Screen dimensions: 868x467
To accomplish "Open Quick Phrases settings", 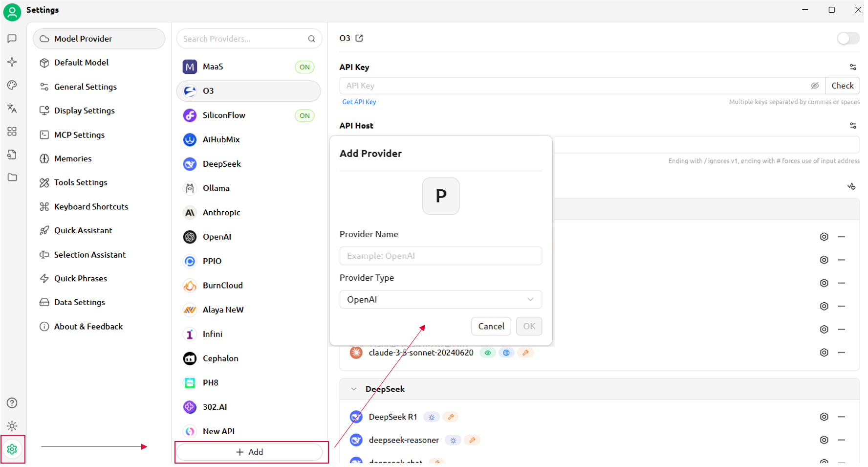I will click(x=99, y=278).
